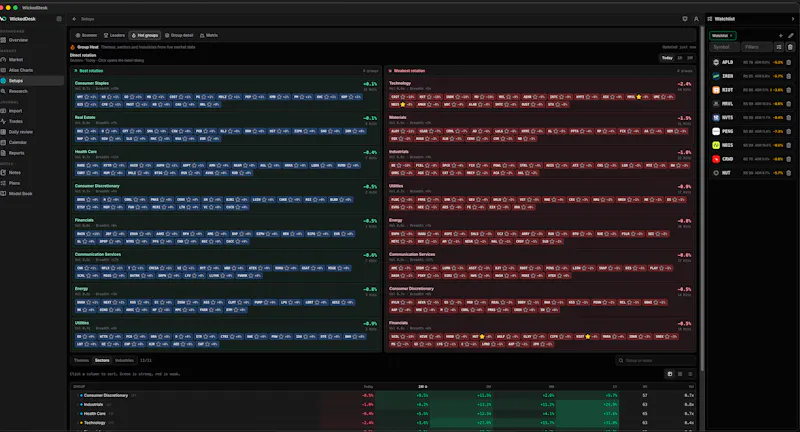Delete RIOT from the watchlist
This screenshot has height=432, width=800.
789,90
